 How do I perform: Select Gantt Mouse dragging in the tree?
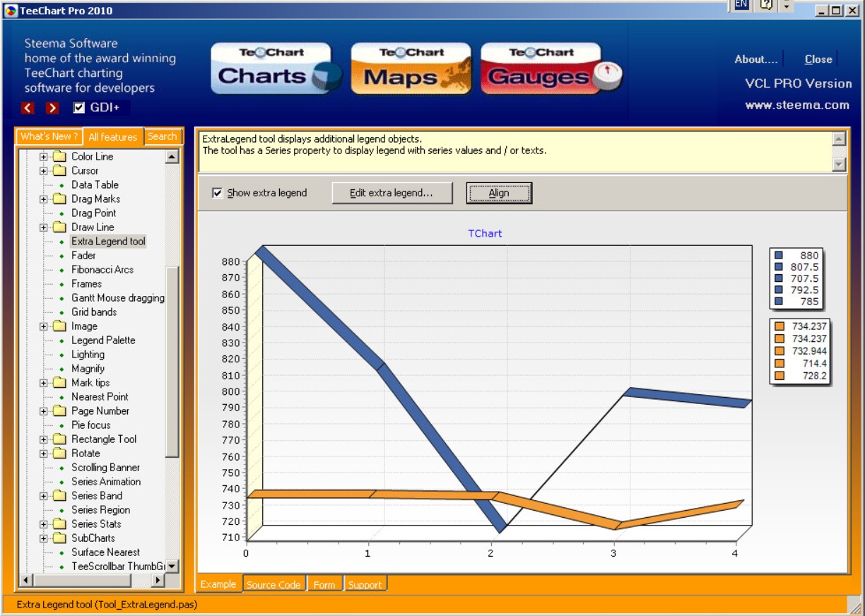click(x=117, y=298)
